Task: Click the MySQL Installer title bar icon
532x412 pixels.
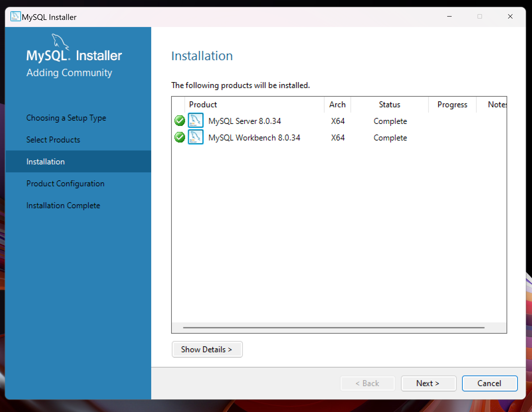Action: (x=15, y=17)
